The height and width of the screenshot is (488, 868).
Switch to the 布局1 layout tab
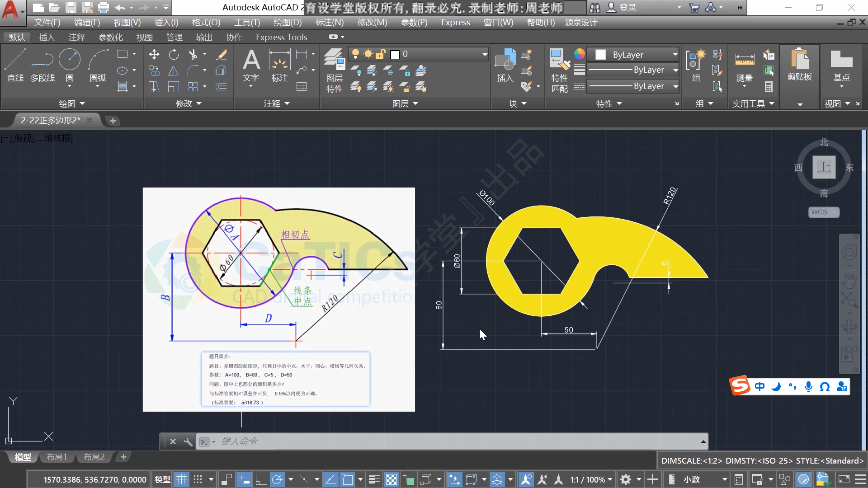[x=57, y=457]
